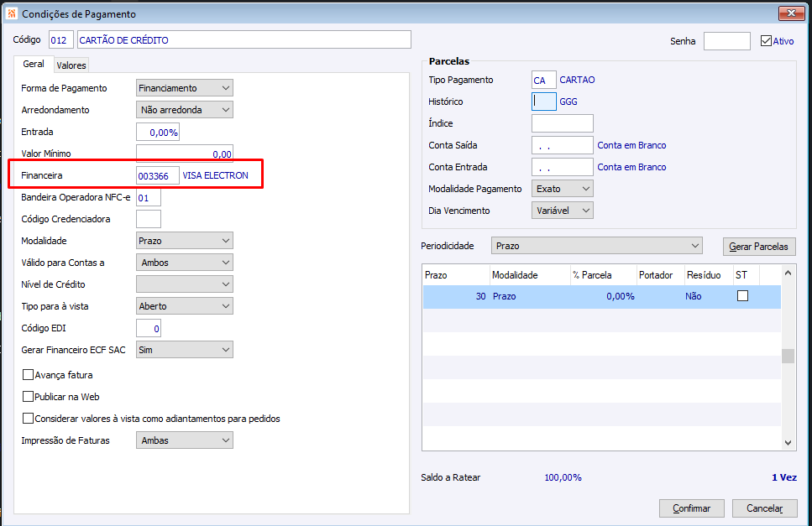Expand the Tipo para à vista dropdown
Screen dimensions: 812x526
185,305
